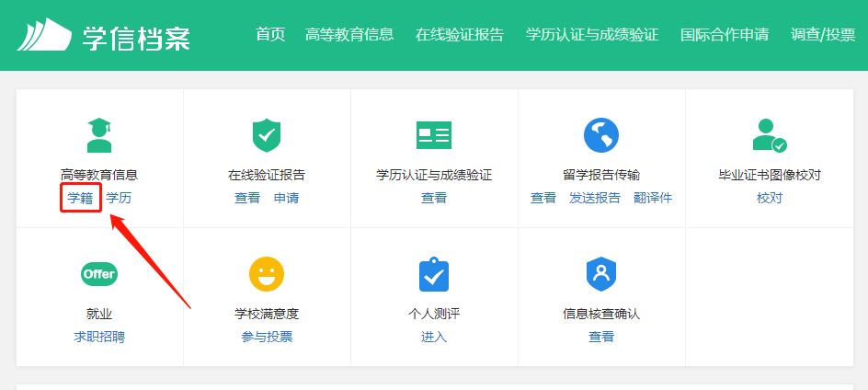Click the graduate icon above 高等教育信息

coord(99,135)
